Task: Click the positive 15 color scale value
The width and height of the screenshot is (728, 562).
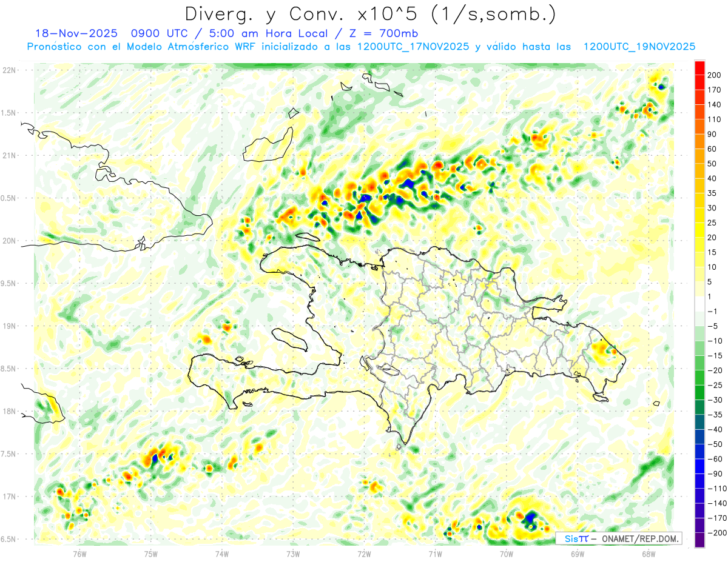Action: [713, 252]
